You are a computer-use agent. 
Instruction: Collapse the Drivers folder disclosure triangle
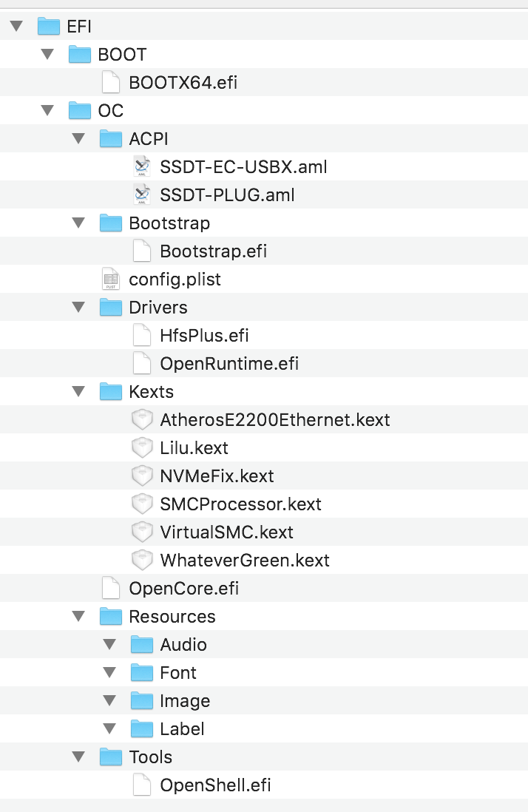[79, 308]
